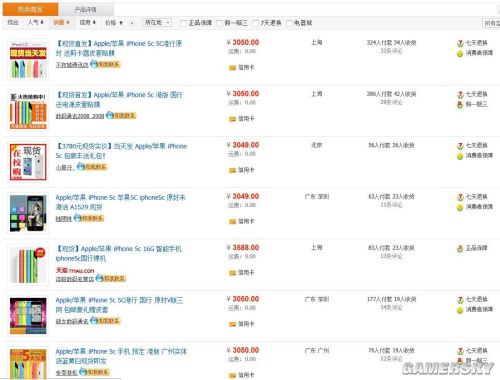Open thumbnail of ¥3688.00 Tmall listing

click(28, 265)
